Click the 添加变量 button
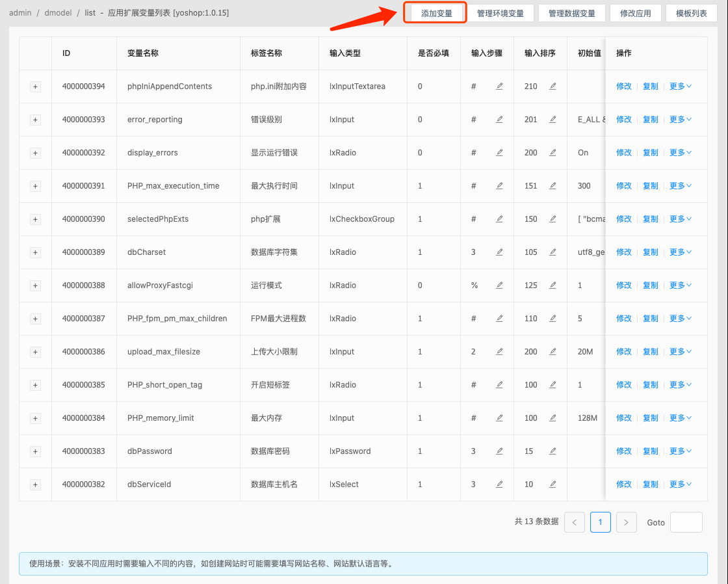 point(436,14)
